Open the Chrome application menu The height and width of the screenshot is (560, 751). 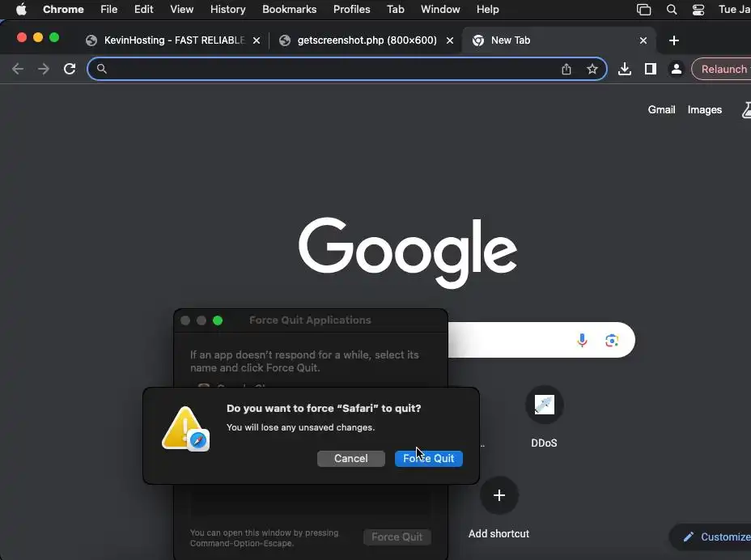[63, 9]
